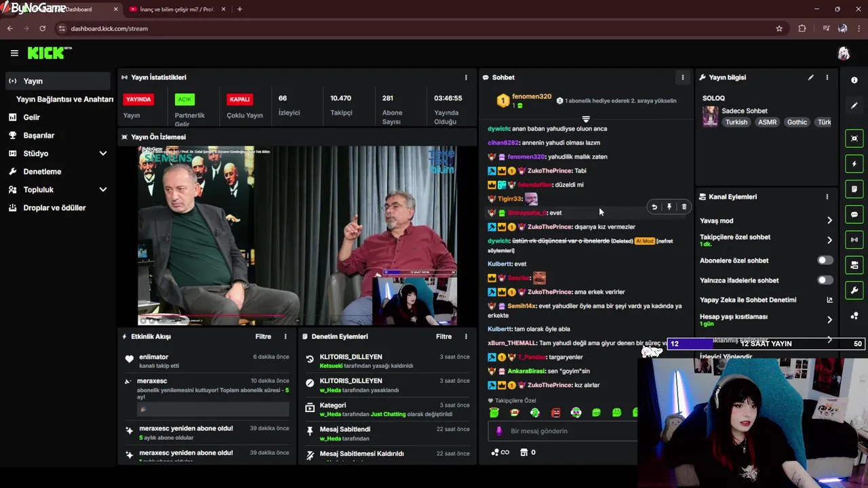Open Hesap yaşı kısıtlaması chevron
This screenshot has height=488, width=868.
point(829,320)
